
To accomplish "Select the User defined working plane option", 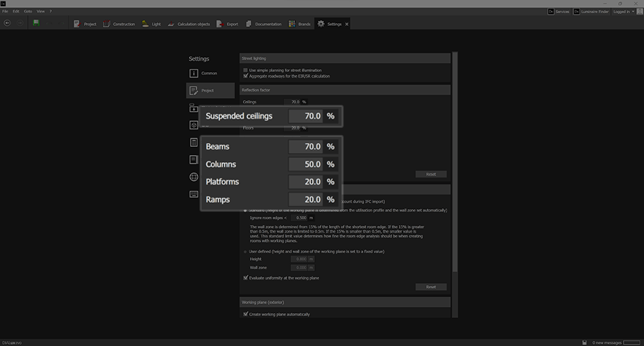I will click(x=245, y=251).
